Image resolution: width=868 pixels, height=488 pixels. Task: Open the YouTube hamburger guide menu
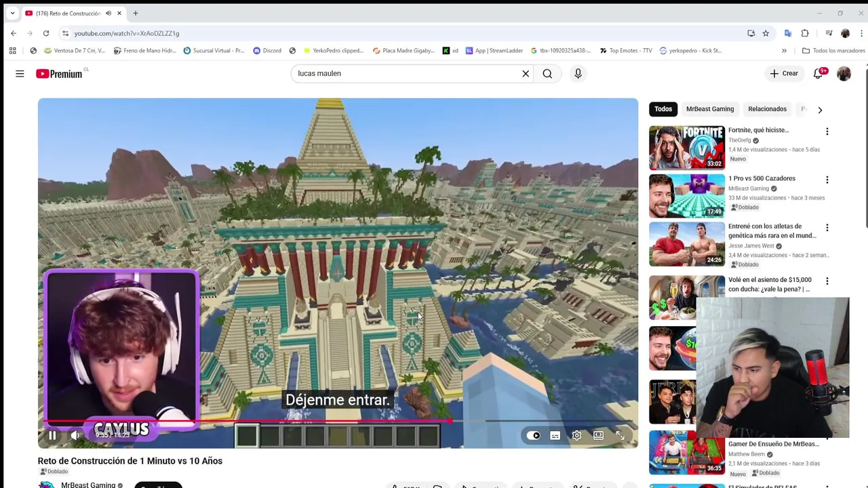(20, 73)
